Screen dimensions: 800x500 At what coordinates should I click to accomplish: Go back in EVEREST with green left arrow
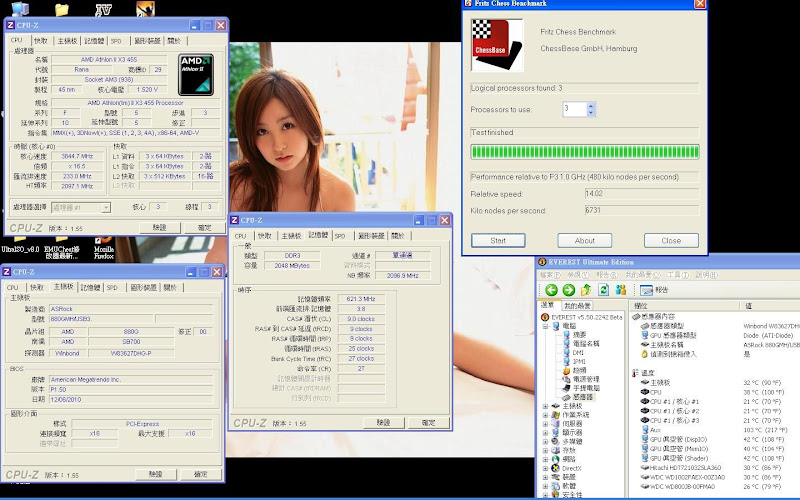coord(551,290)
